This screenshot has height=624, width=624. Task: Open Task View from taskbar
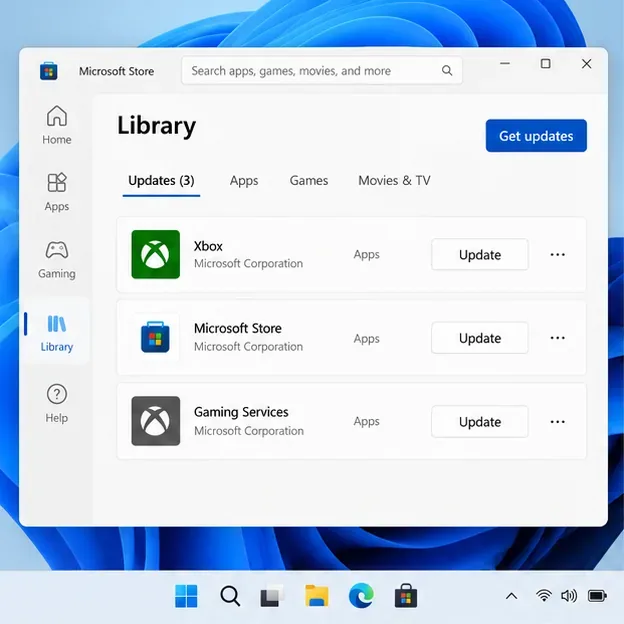coord(272,596)
